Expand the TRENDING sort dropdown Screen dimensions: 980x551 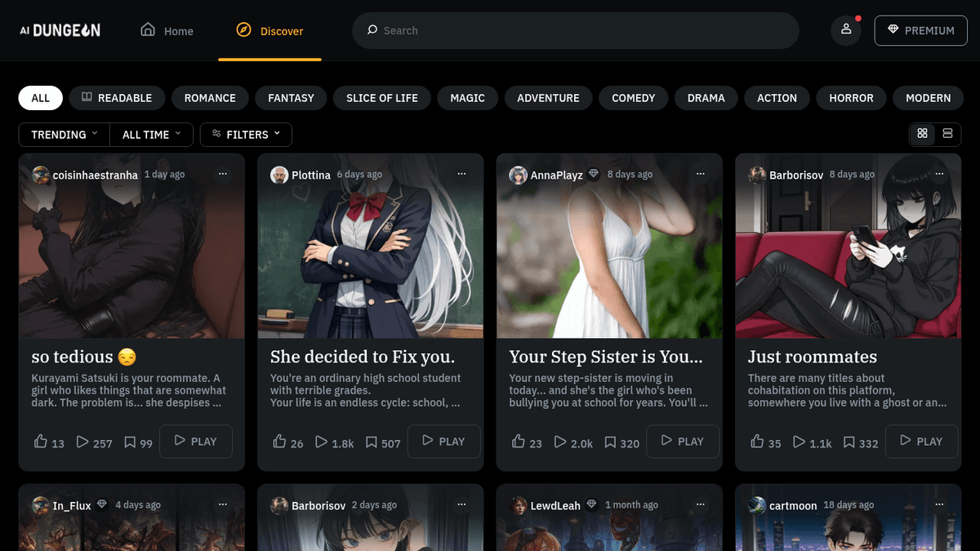point(64,135)
